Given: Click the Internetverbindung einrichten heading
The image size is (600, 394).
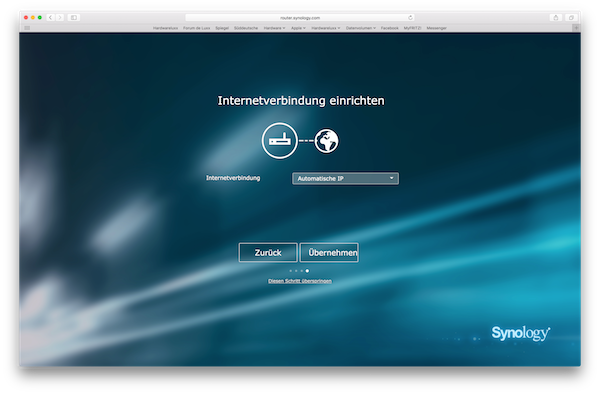Looking at the screenshot, I should 301,101.
